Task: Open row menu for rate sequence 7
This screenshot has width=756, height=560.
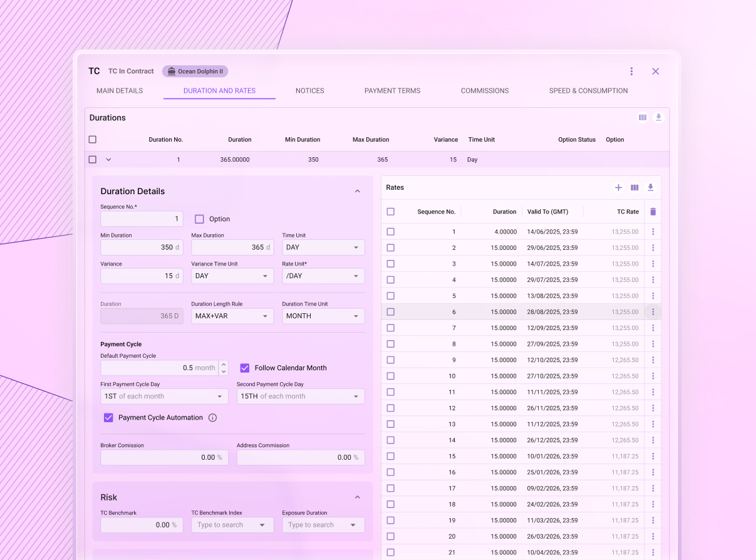Action: [653, 328]
